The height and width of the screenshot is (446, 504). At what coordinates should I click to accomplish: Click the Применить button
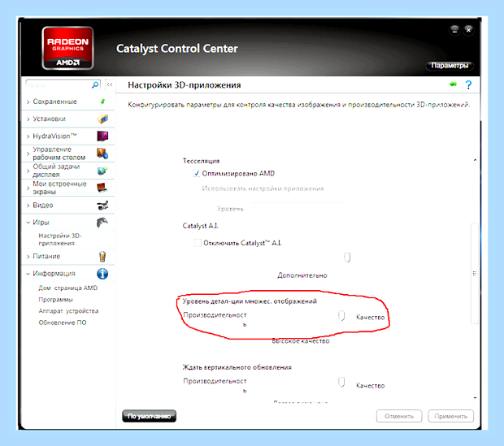[x=450, y=416]
